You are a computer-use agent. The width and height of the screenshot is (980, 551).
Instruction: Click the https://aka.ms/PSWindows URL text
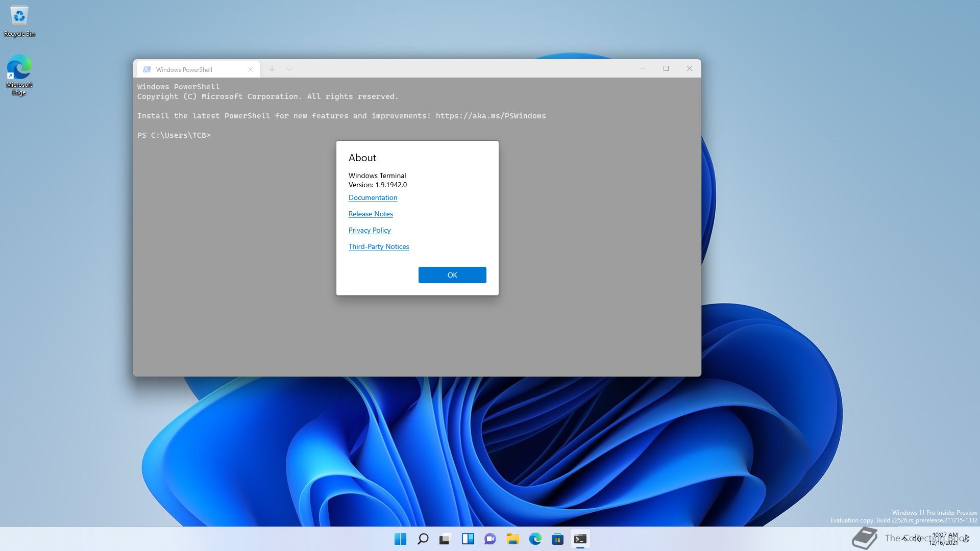coord(491,116)
